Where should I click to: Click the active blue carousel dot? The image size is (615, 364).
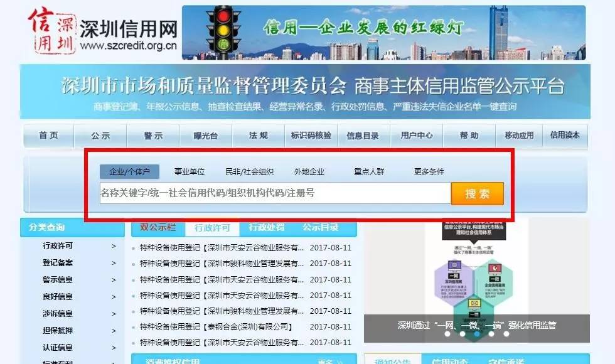(477, 334)
